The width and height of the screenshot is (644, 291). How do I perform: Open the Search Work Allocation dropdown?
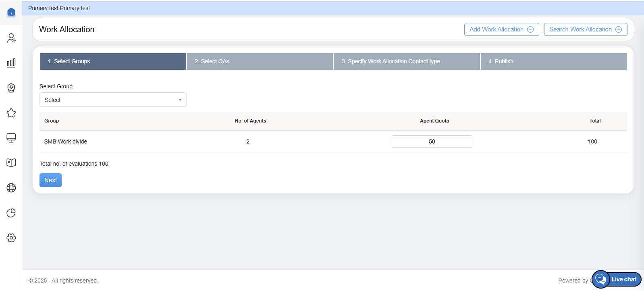point(585,29)
